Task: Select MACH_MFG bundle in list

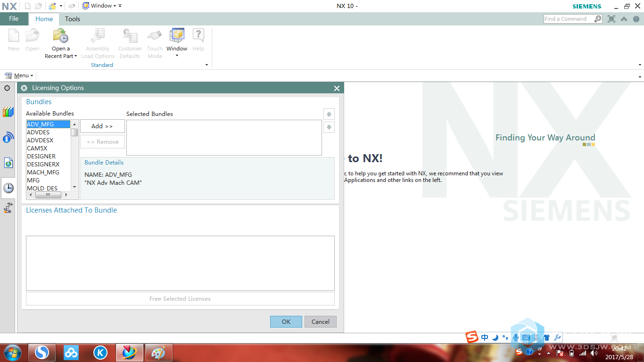Action: [48, 173]
